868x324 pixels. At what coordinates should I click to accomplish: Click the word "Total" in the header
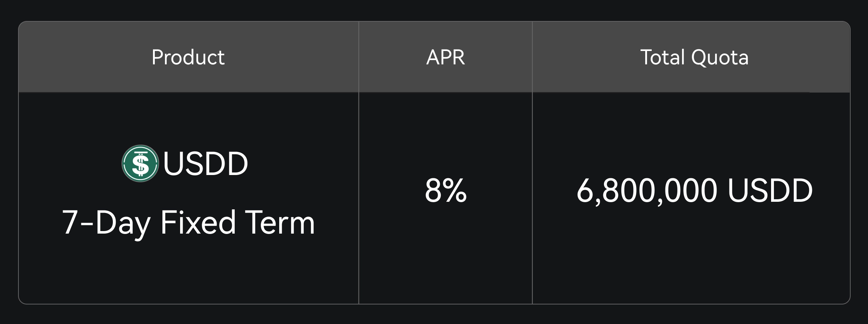pos(662,57)
